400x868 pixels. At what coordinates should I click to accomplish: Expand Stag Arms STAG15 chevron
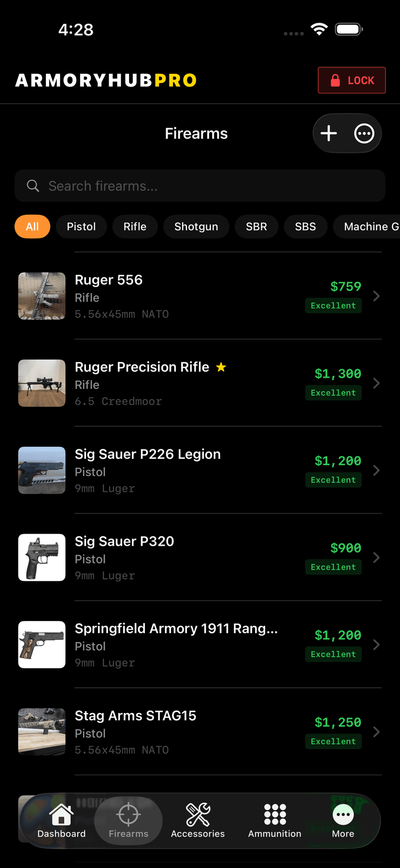coord(376,732)
